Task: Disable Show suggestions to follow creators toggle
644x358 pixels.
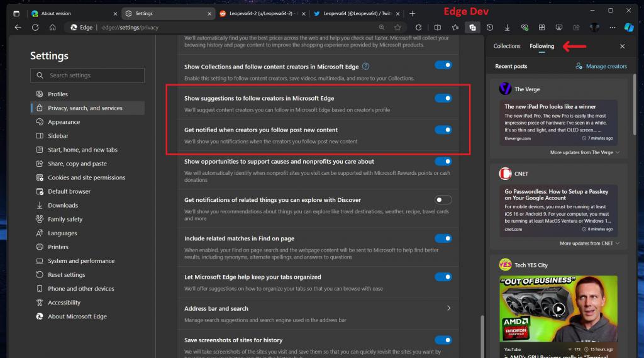Action: click(x=443, y=98)
